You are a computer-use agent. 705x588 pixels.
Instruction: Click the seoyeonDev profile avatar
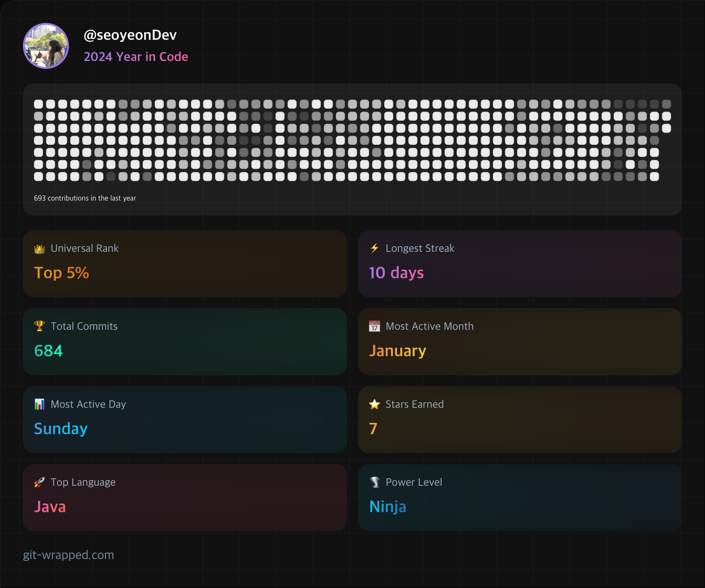[x=46, y=46]
